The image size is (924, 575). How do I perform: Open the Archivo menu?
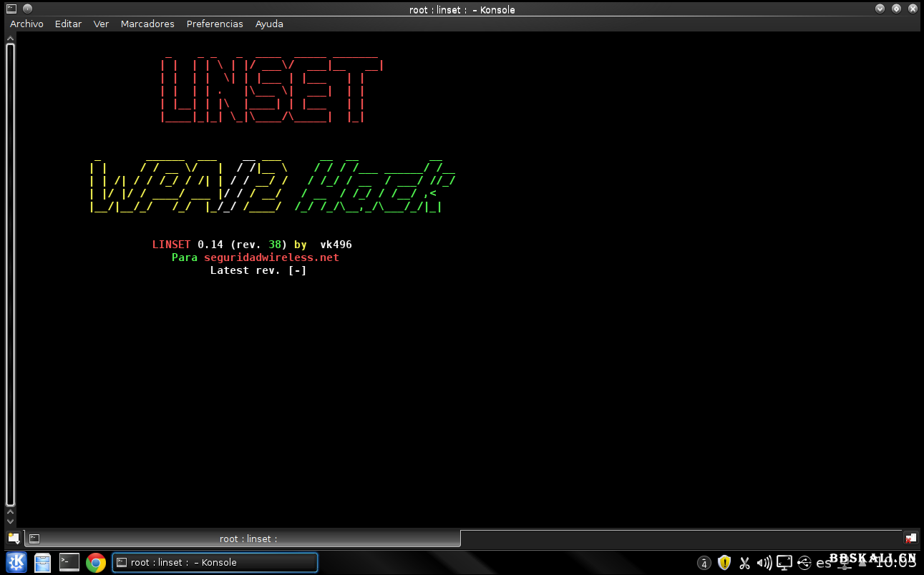pyautogui.click(x=26, y=24)
